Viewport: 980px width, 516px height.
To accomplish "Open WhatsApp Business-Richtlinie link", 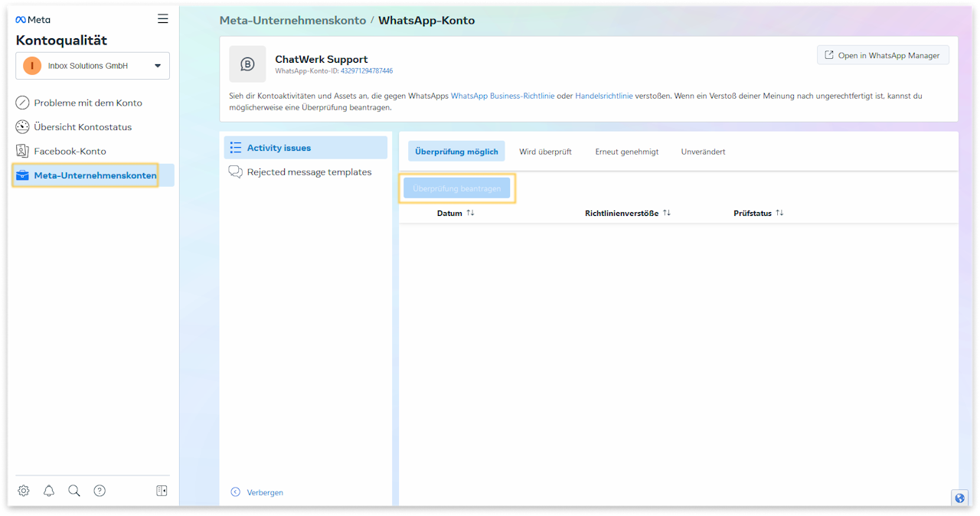I will coord(502,96).
